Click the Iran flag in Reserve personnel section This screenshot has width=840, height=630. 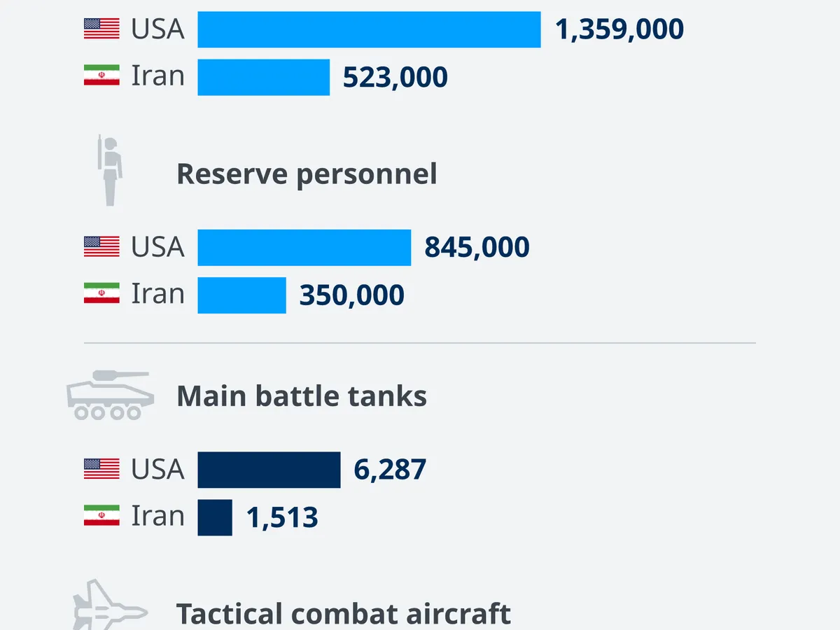(101, 293)
